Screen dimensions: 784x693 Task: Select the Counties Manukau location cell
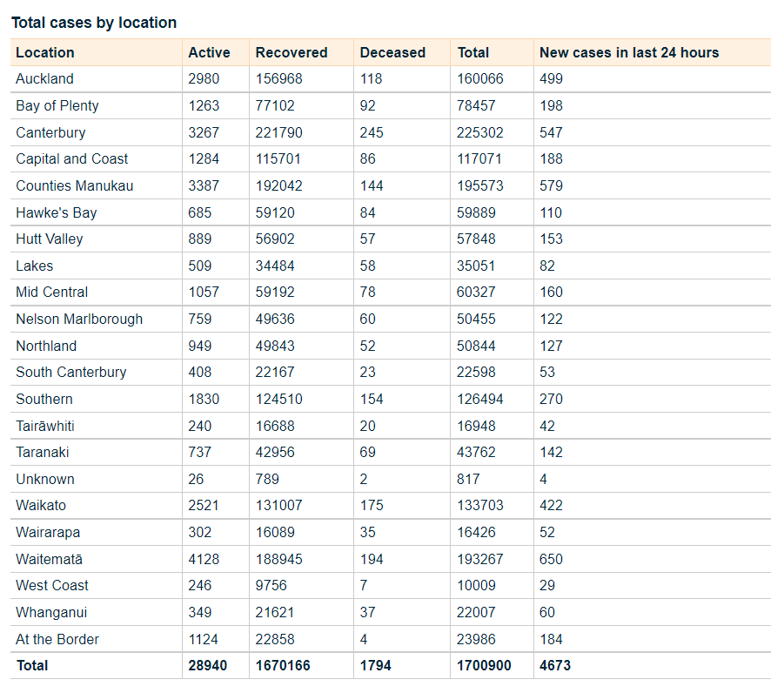(75, 185)
